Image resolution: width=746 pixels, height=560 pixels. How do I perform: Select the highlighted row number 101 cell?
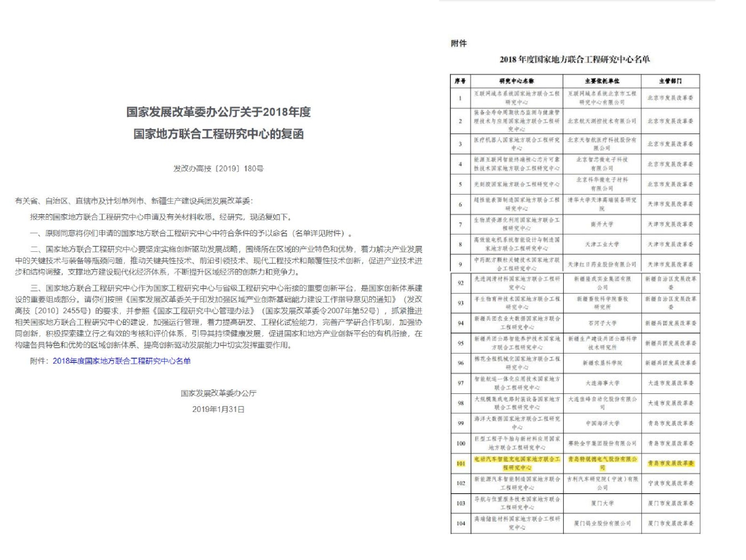(x=461, y=463)
